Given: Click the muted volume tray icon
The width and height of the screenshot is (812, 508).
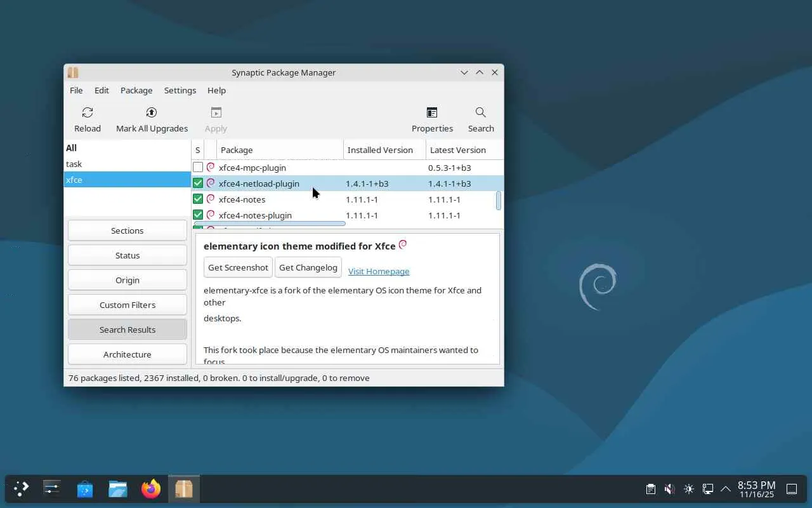Looking at the screenshot, I should coord(669,489).
